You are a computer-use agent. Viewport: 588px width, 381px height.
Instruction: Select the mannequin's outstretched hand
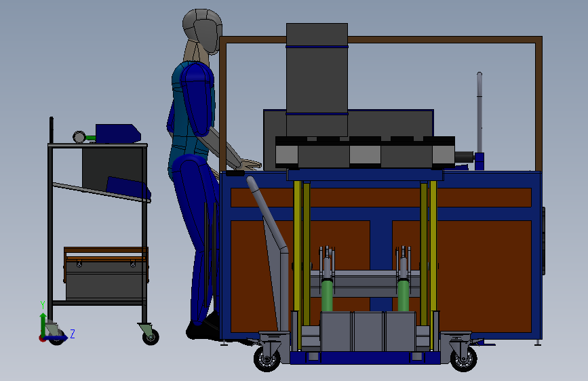coord(250,164)
